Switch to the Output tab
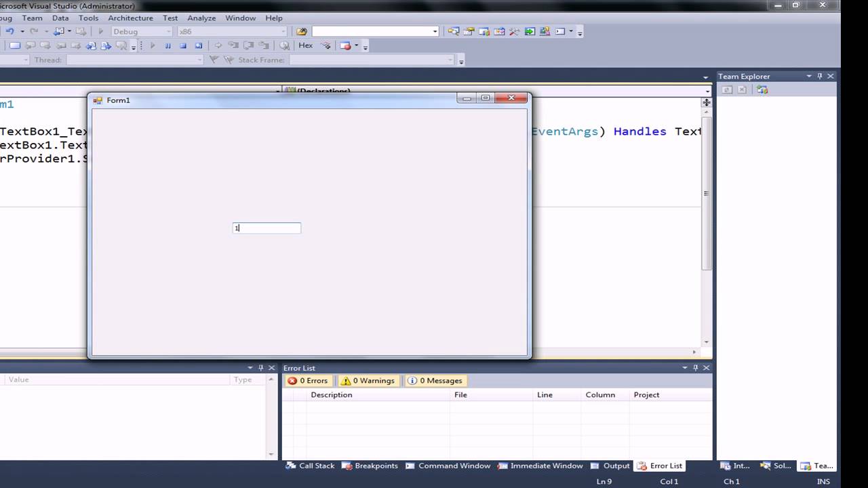 click(x=610, y=466)
